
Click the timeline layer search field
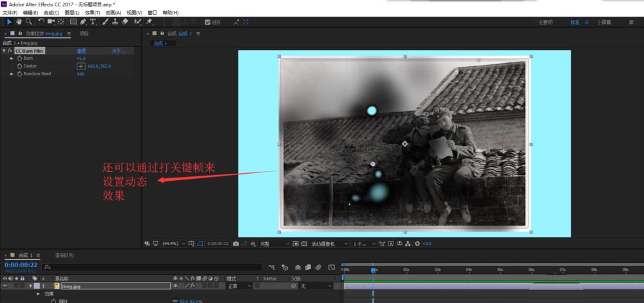click(152, 268)
